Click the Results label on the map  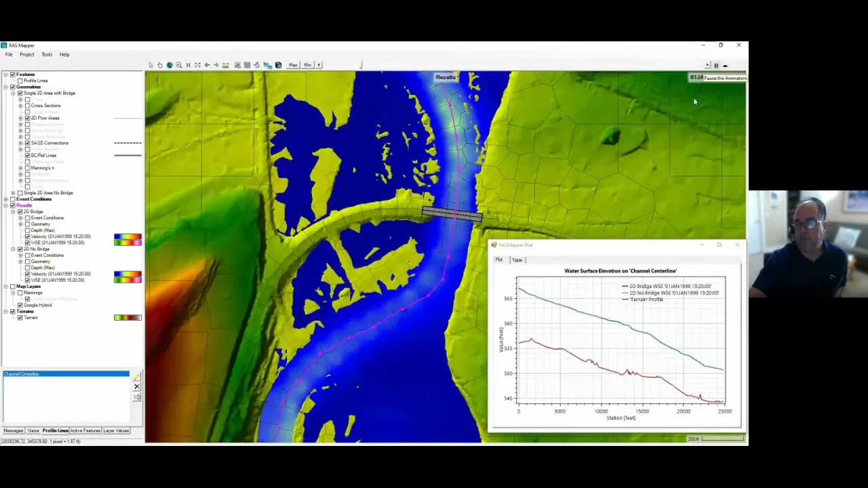click(446, 77)
